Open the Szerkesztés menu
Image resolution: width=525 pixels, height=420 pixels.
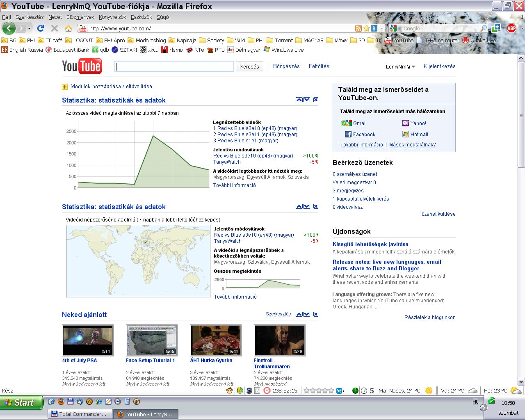point(30,17)
